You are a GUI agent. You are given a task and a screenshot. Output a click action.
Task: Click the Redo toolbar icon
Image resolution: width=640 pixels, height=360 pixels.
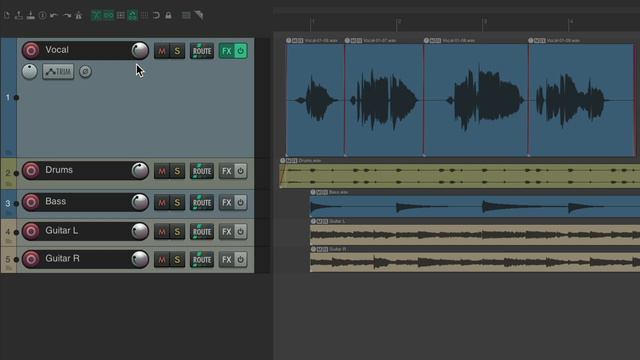pyautogui.click(x=67, y=16)
